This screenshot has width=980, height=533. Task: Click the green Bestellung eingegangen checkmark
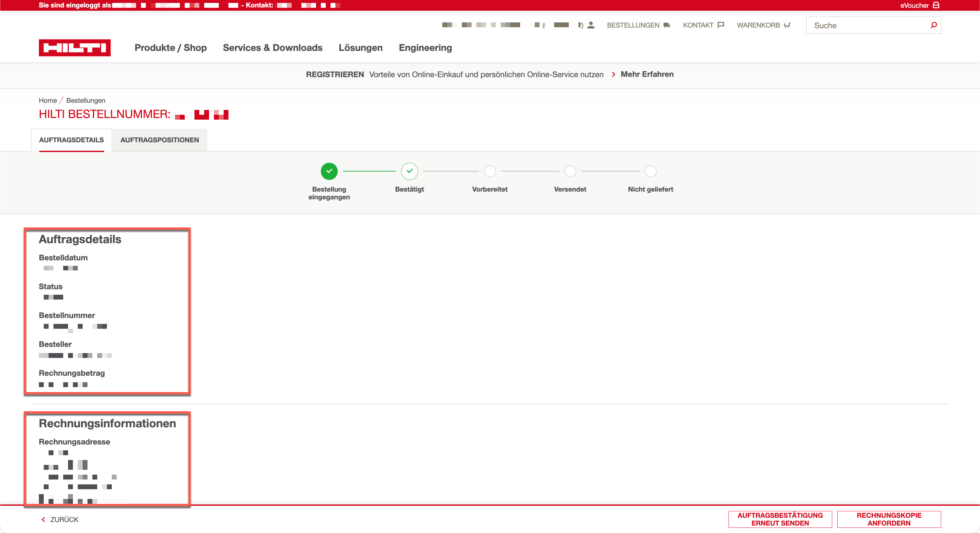[329, 171]
